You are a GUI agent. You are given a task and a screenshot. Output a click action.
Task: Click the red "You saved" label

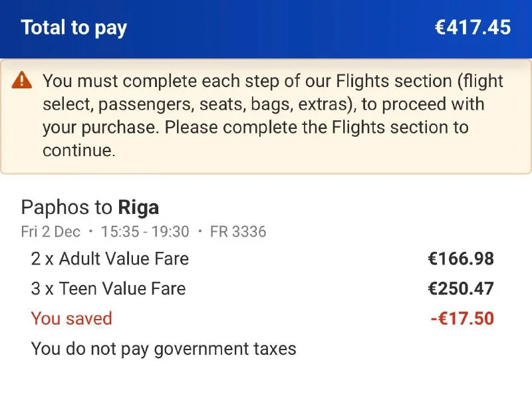(x=71, y=319)
